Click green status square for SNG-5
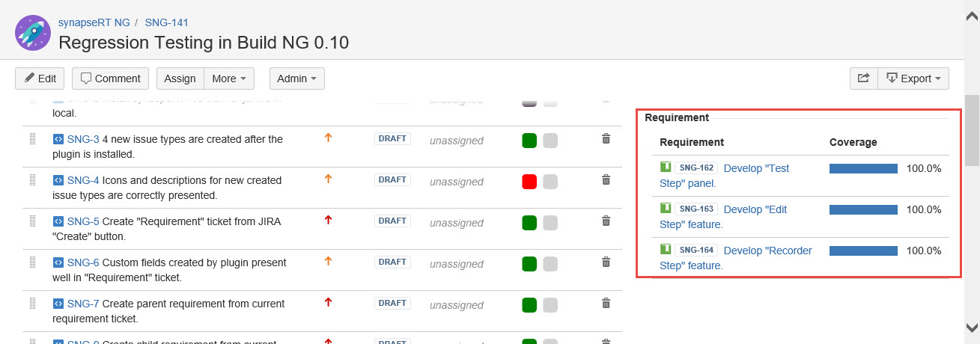980x344 pixels. click(x=529, y=223)
